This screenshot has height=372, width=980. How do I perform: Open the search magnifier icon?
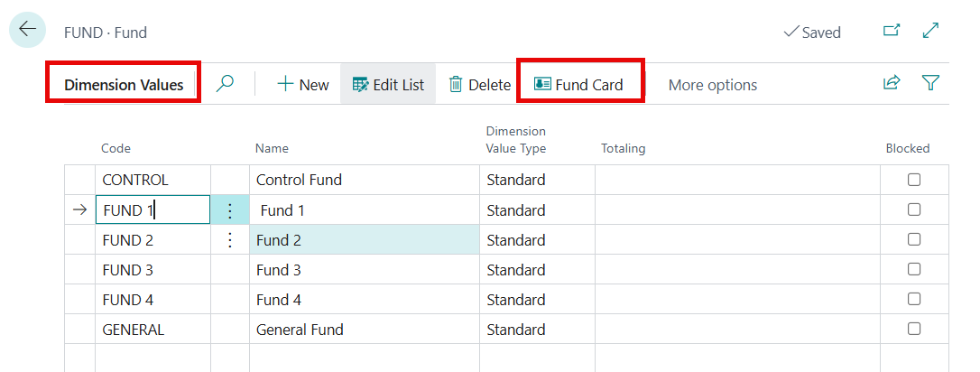coord(226,84)
